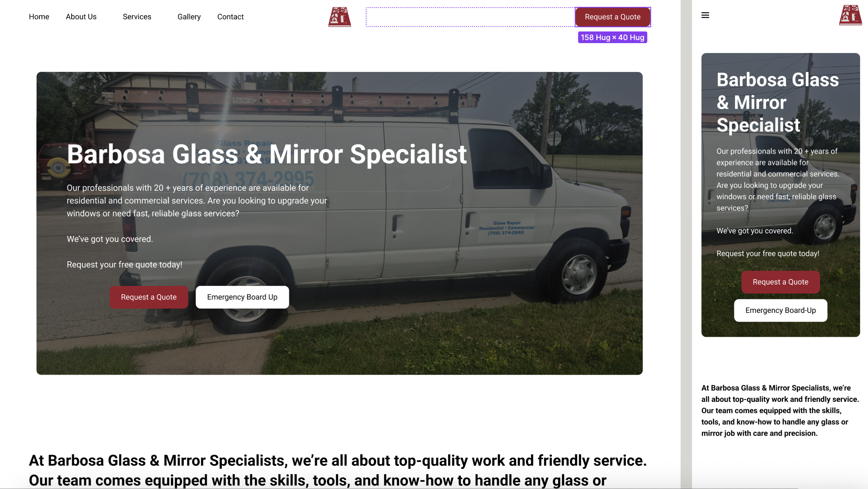Open the Home nav link
The width and height of the screenshot is (868, 489).
tap(39, 17)
